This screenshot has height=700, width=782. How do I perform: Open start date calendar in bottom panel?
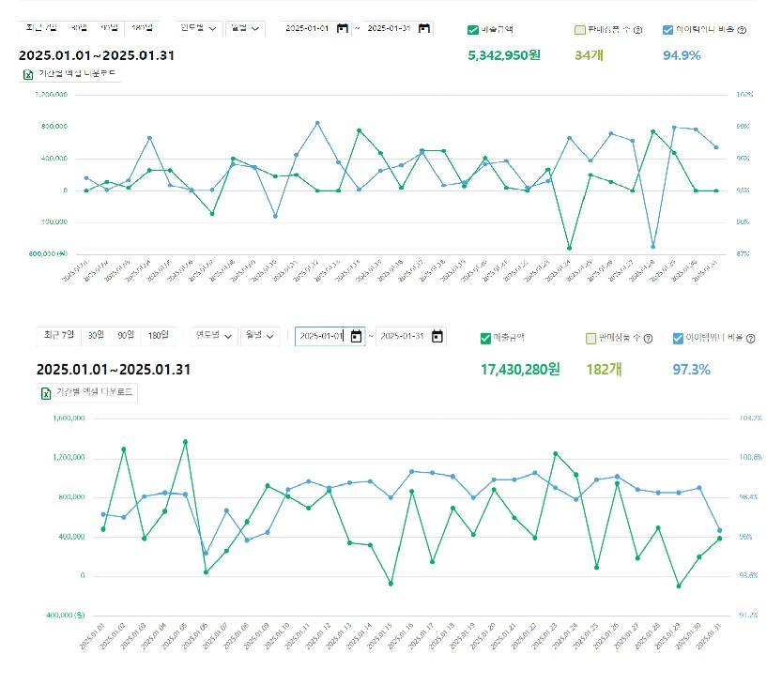[x=356, y=337]
